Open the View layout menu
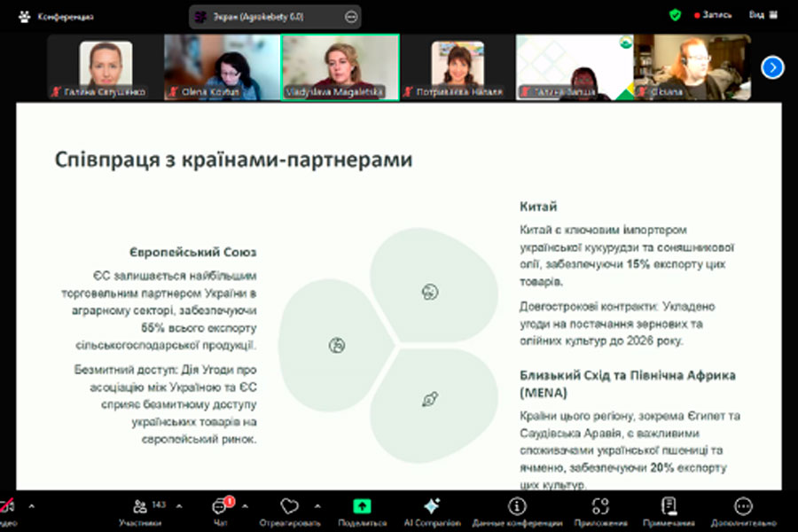 coord(763,15)
